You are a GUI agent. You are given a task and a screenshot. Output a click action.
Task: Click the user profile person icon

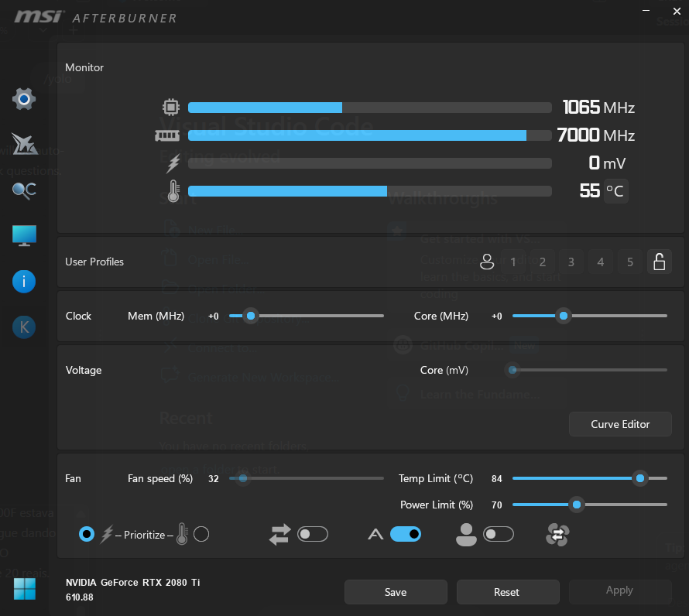click(486, 262)
